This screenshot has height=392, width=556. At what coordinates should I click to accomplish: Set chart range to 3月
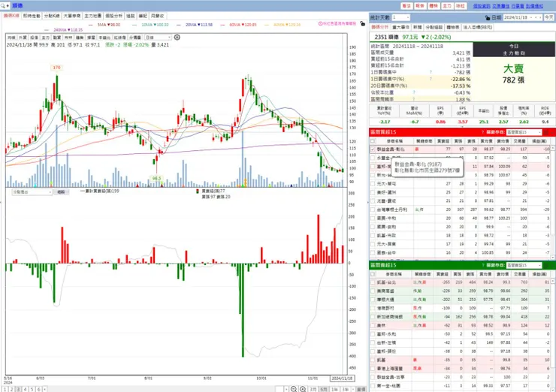pyautogui.click(x=313, y=389)
